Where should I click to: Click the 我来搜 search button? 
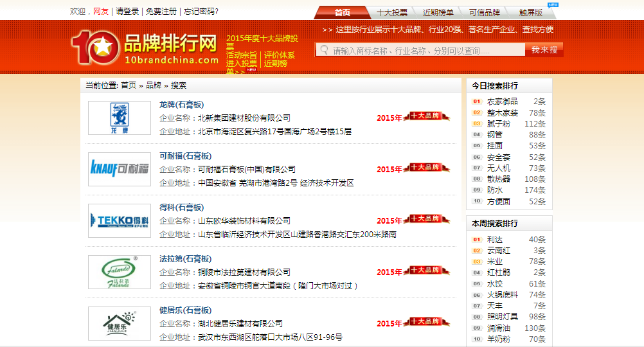544,49
